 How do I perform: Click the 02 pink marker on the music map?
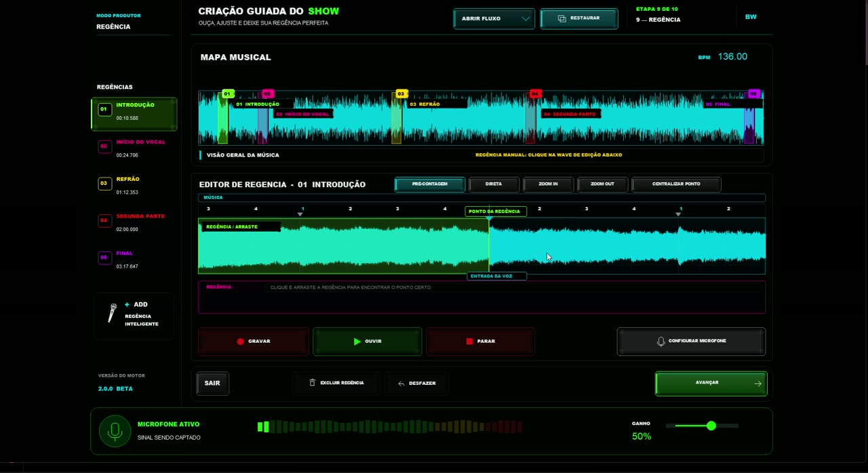tap(267, 94)
